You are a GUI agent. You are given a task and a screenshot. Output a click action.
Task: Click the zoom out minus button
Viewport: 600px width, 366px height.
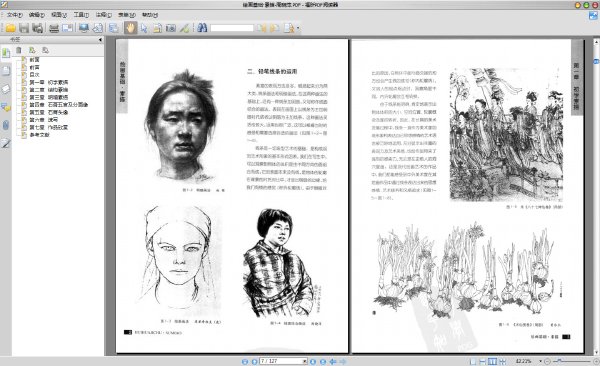tap(547, 361)
